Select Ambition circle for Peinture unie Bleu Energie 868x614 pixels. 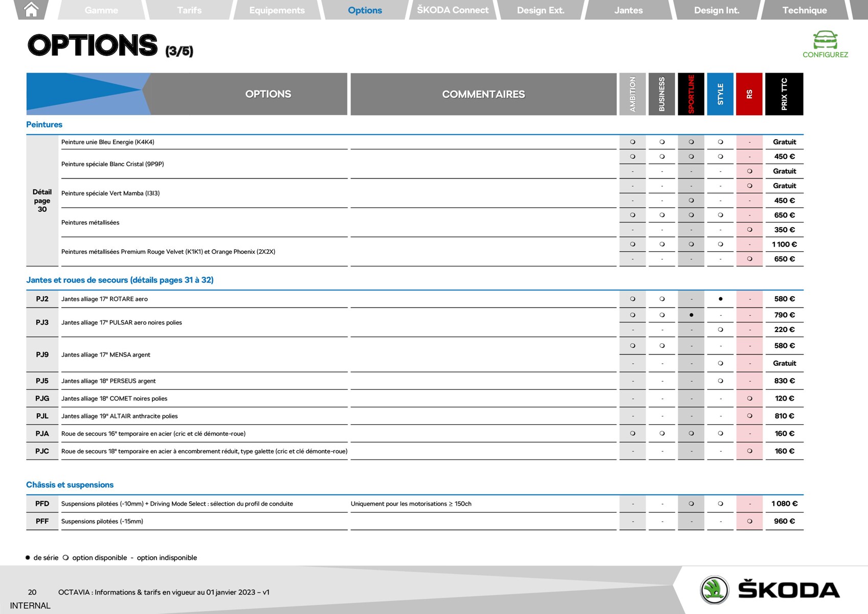coord(633,142)
